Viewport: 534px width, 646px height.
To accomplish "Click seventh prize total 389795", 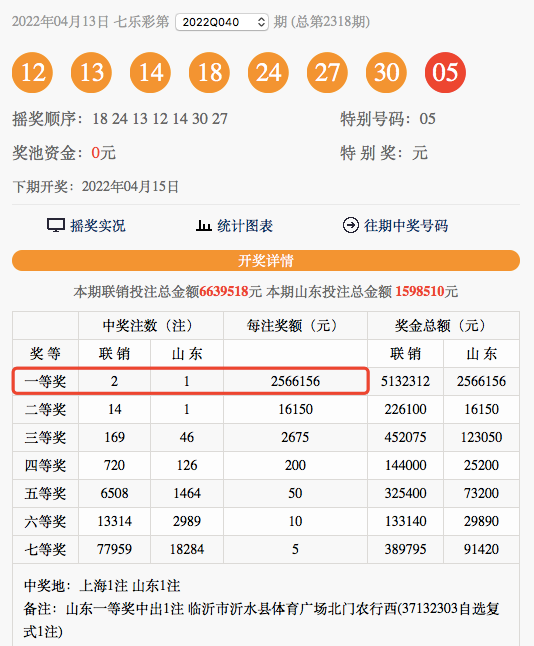I will coord(405,549).
